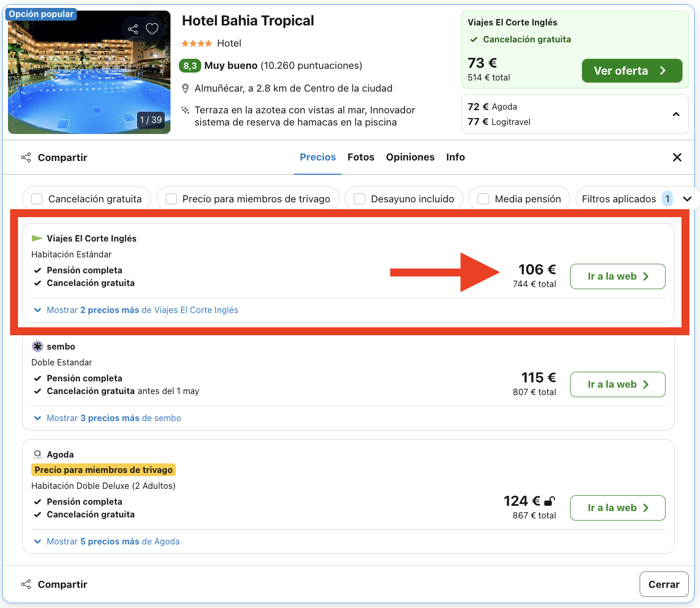Click the Agoda provider logo
Viewport: 700px width, 608px height.
[37, 454]
